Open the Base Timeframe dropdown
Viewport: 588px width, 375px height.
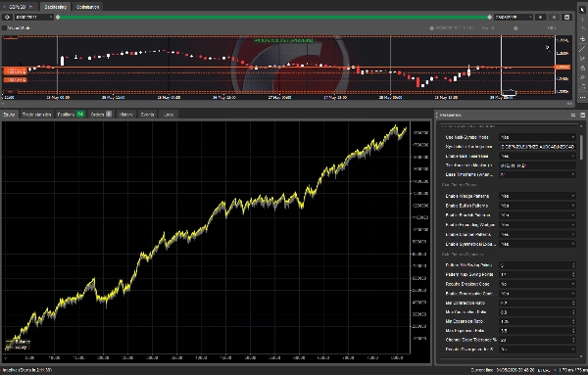click(x=537, y=175)
